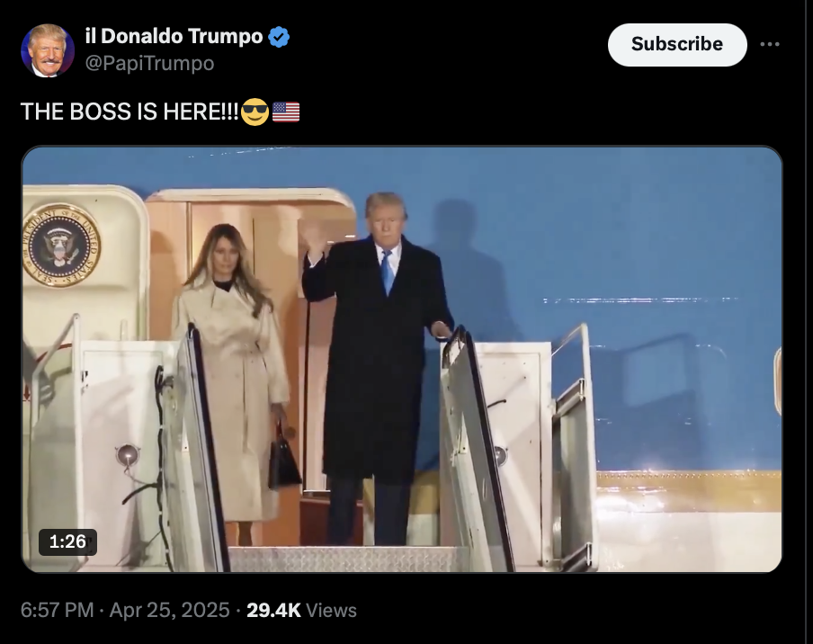The height and width of the screenshot is (644, 813).
Task: Open the il Donaldo Trumpo profile avatar
Action: point(48,50)
